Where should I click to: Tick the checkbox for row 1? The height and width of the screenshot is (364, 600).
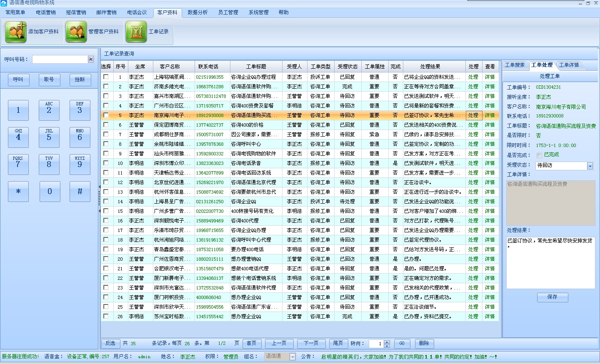click(106, 77)
